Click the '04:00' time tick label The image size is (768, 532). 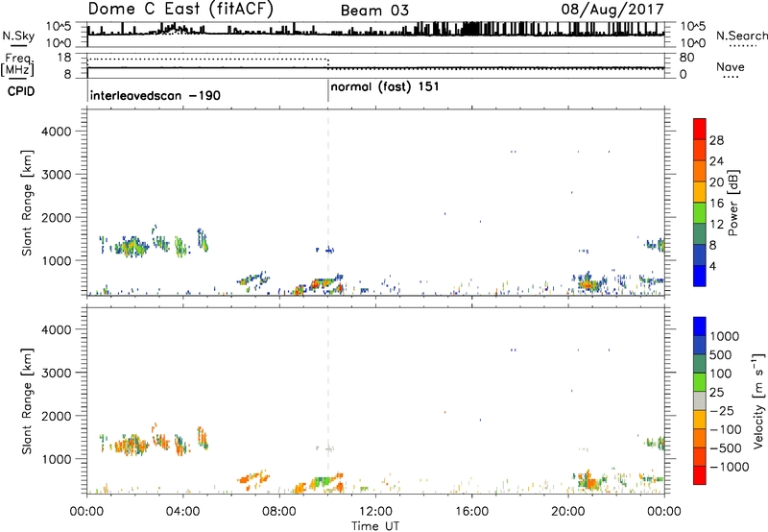[x=183, y=511]
